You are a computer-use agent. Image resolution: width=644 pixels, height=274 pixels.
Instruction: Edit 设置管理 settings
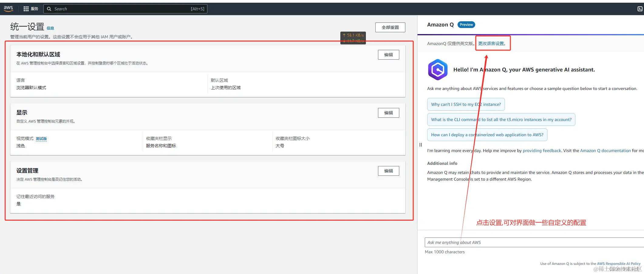click(388, 171)
